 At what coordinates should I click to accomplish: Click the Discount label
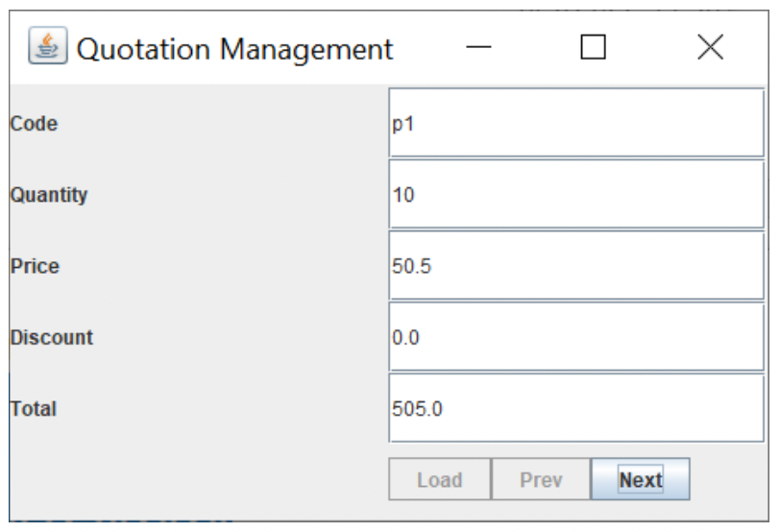[52, 338]
